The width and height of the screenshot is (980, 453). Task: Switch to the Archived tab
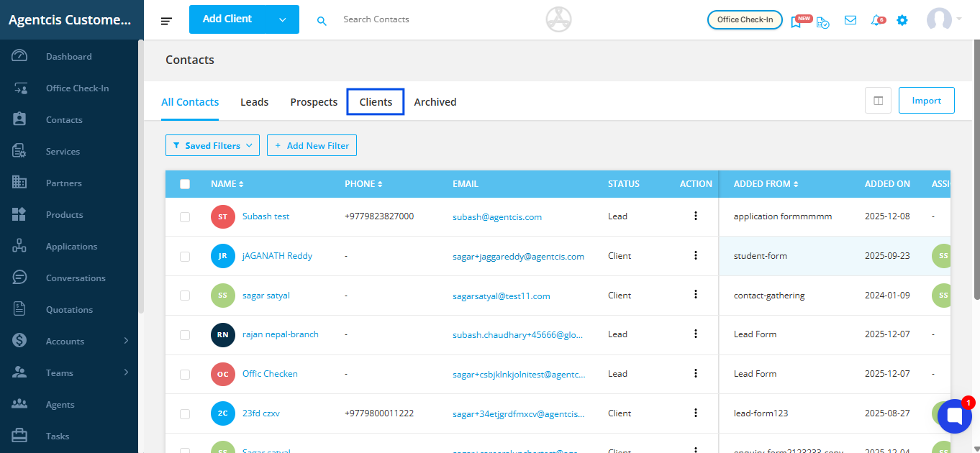[435, 102]
